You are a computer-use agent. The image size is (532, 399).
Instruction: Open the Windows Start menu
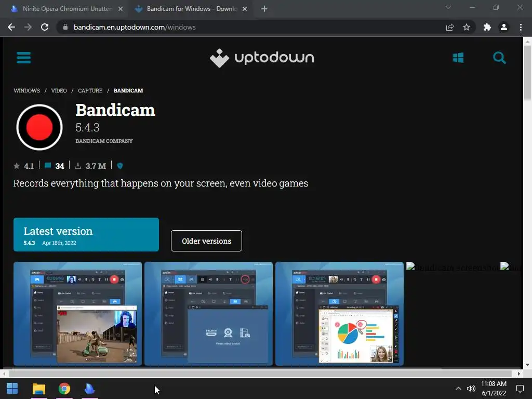(12, 389)
